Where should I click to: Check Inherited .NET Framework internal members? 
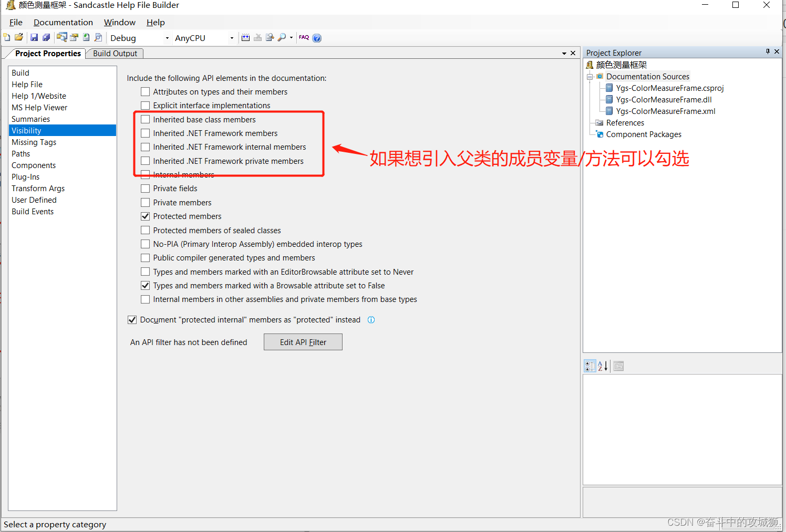(146, 147)
